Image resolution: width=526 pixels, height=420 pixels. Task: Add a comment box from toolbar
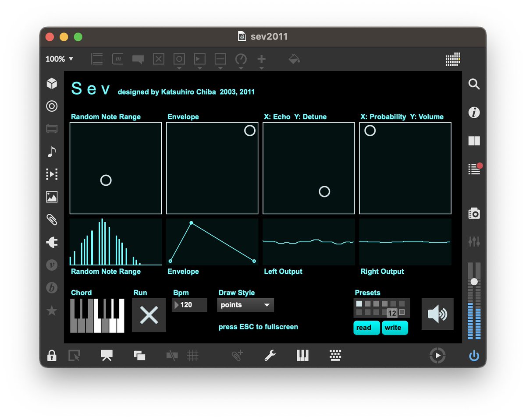coord(138,60)
